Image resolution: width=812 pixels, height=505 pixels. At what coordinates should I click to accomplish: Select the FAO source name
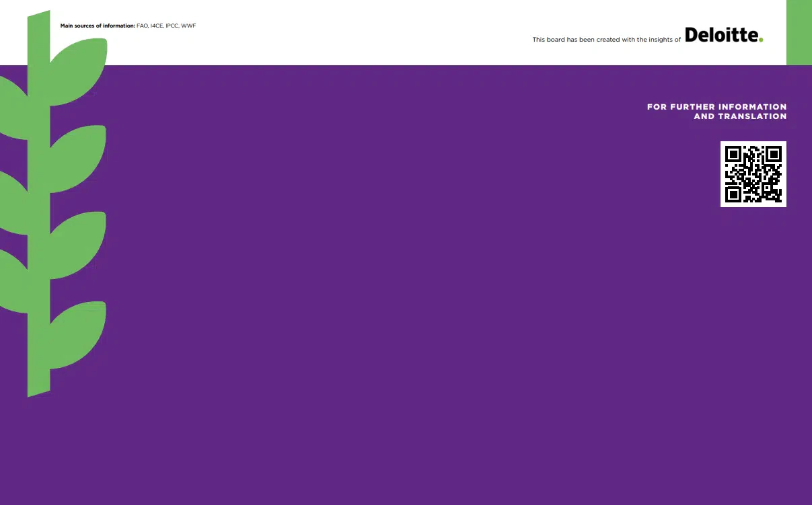(142, 26)
